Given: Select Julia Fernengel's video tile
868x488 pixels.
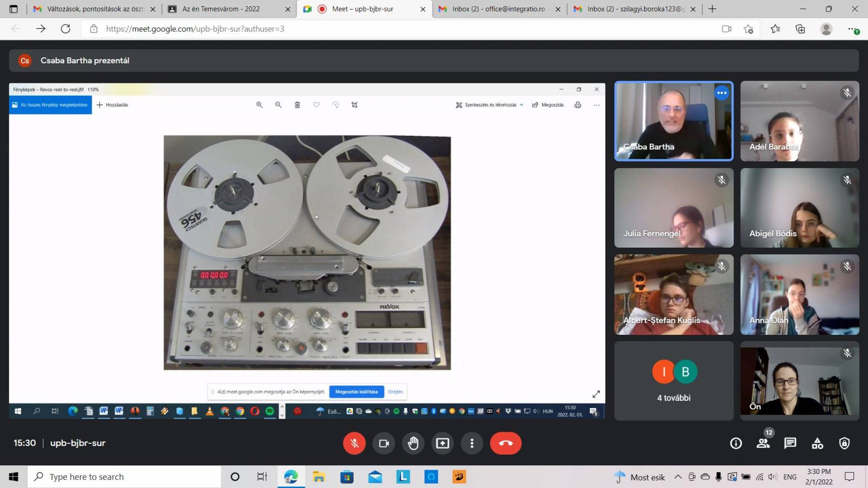Looking at the screenshot, I should [674, 208].
